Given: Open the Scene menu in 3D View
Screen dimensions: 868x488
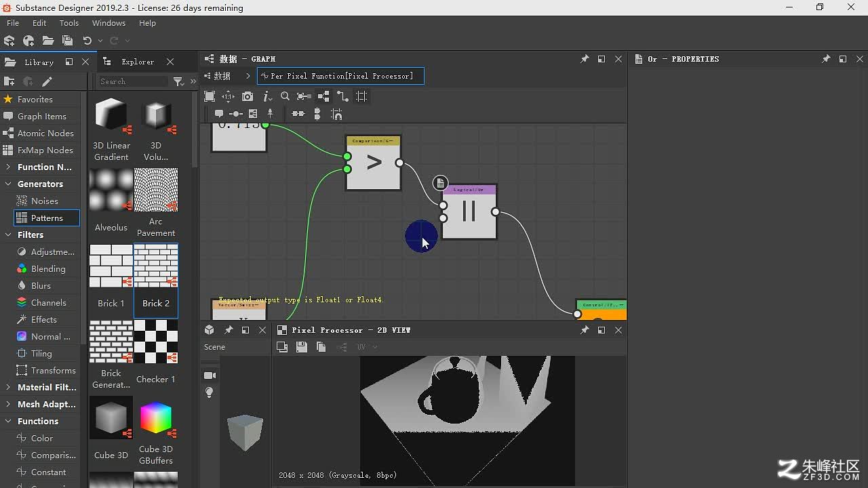Looking at the screenshot, I should tap(214, 347).
